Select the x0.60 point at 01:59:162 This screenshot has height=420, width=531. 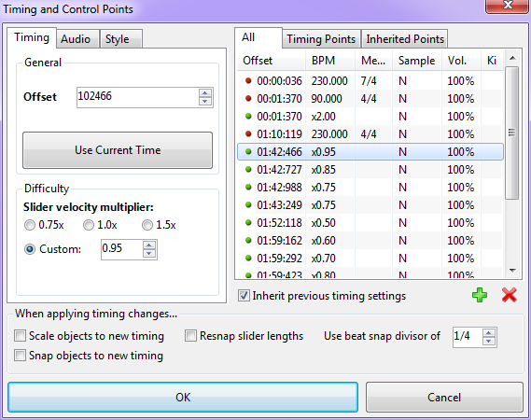[x=370, y=241]
